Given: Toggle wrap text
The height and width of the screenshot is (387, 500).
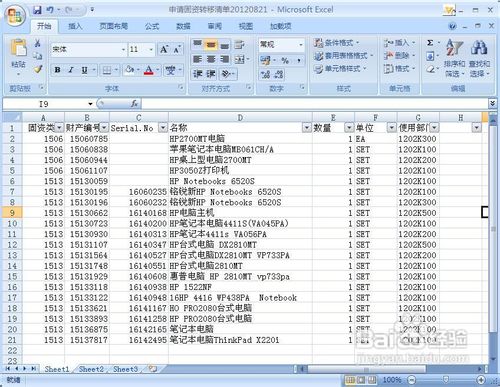Looking at the screenshot, I should point(239,44).
